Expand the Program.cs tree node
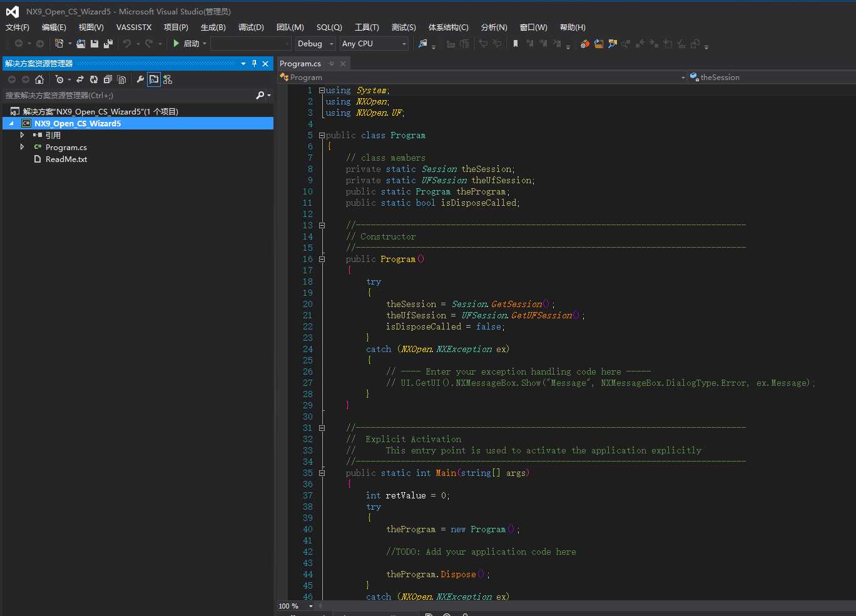The image size is (856, 616). 22,147
